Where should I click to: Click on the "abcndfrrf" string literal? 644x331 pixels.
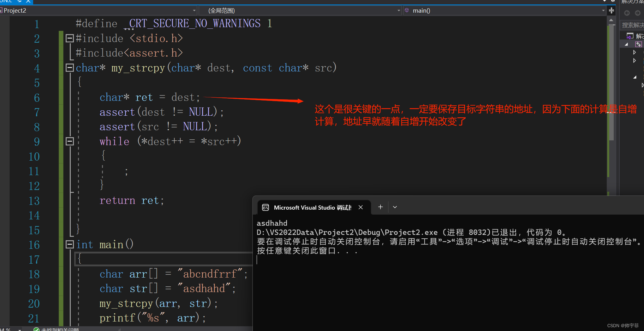pos(210,274)
